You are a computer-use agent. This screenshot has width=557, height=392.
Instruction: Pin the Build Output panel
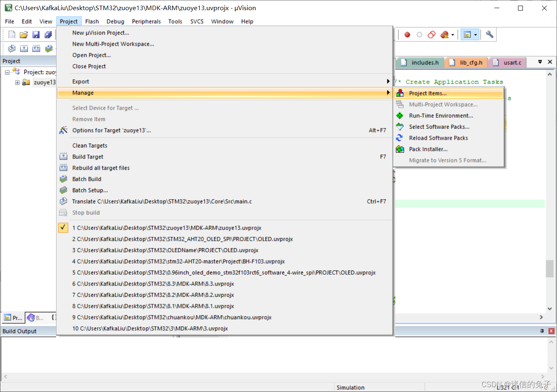coord(542,331)
